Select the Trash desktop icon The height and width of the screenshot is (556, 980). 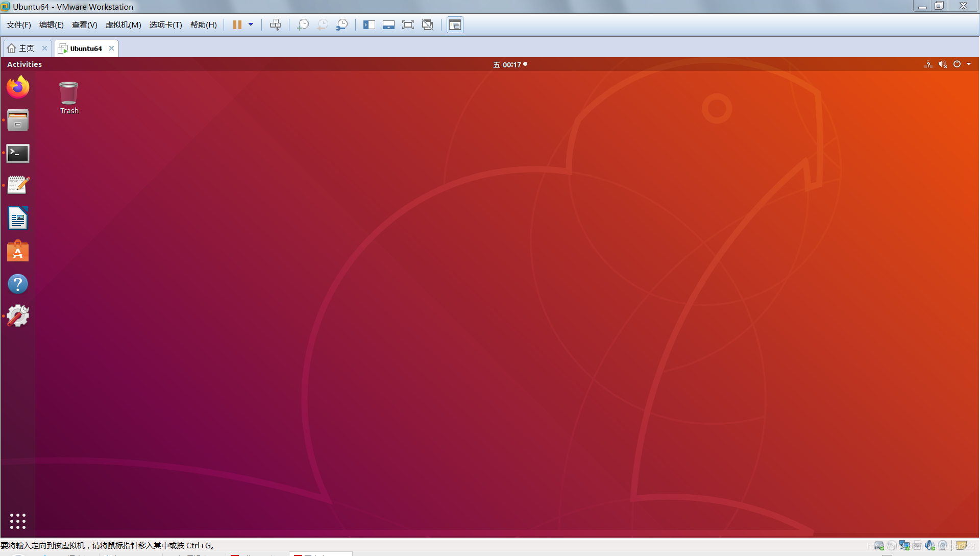pyautogui.click(x=69, y=98)
